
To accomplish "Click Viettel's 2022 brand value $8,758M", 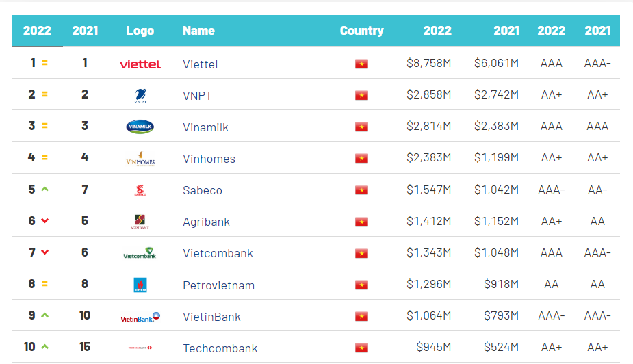I will point(428,64).
